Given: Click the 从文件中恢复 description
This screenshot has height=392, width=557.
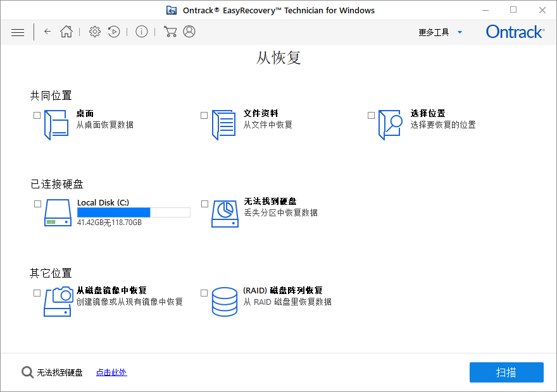Looking at the screenshot, I should (x=268, y=125).
